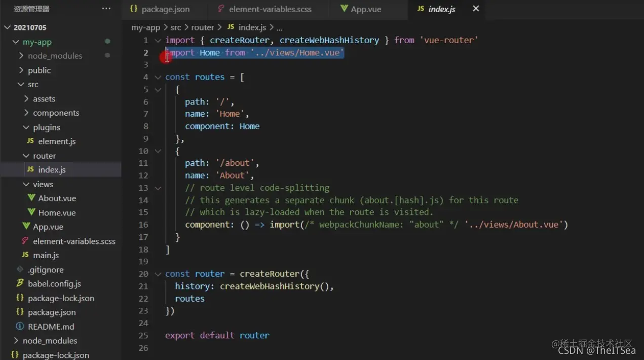Image resolution: width=644 pixels, height=360 pixels.
Task: Click the JS icon beside main.js
Action: tap(25, 255)
